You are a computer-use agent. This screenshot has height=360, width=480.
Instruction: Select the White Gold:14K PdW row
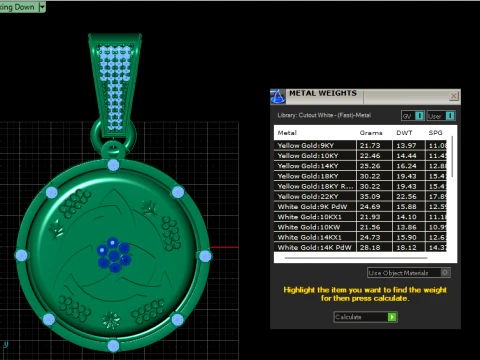click(360, 247)
